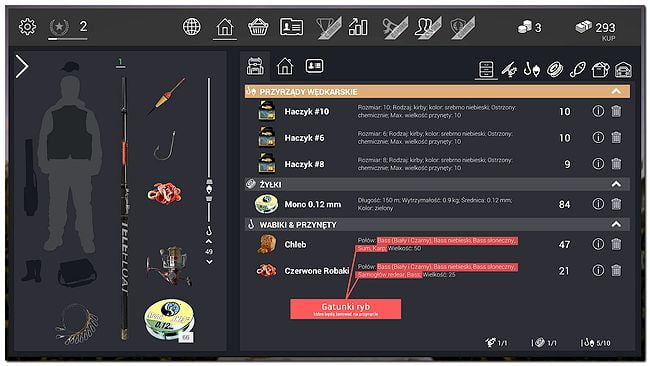
Task: Filter inventory by line spools
Action: [x=555, y=70]
